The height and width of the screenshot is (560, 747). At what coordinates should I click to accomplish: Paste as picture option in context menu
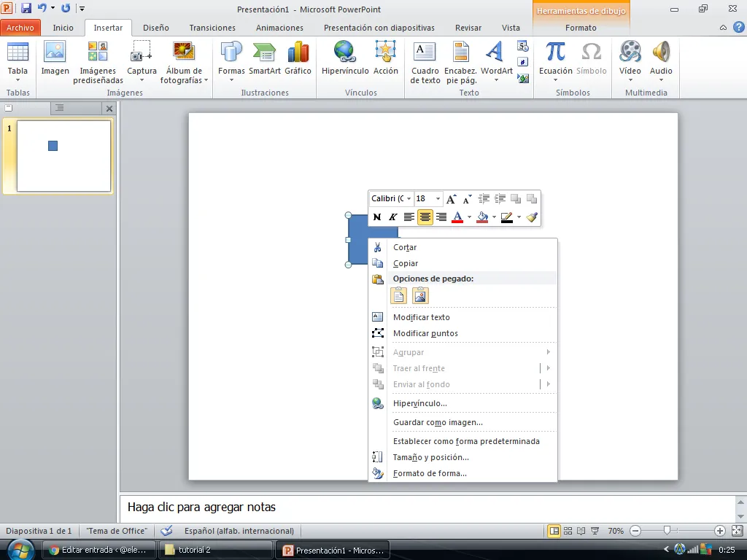(x=420, y=296)
